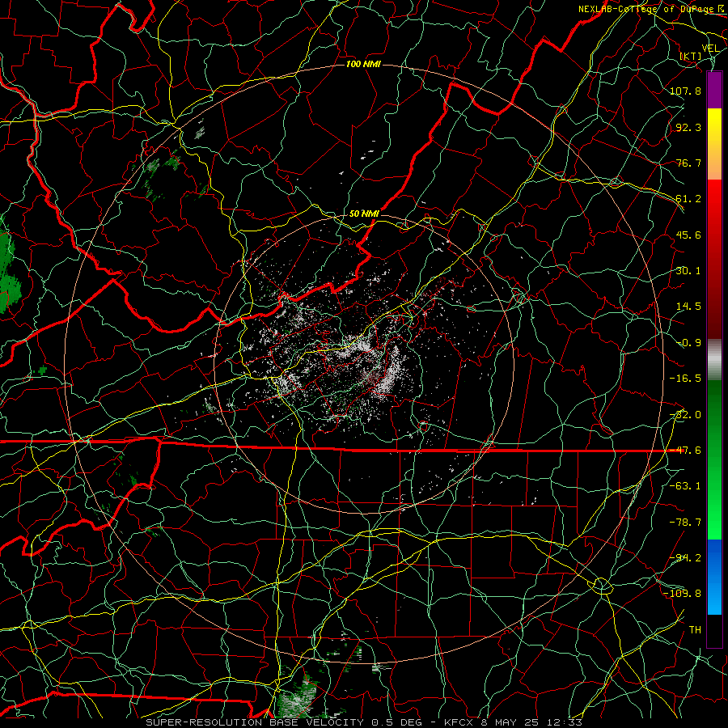Select the red segment of the color bar
728x728 pixels.
[x=714, y=259]
